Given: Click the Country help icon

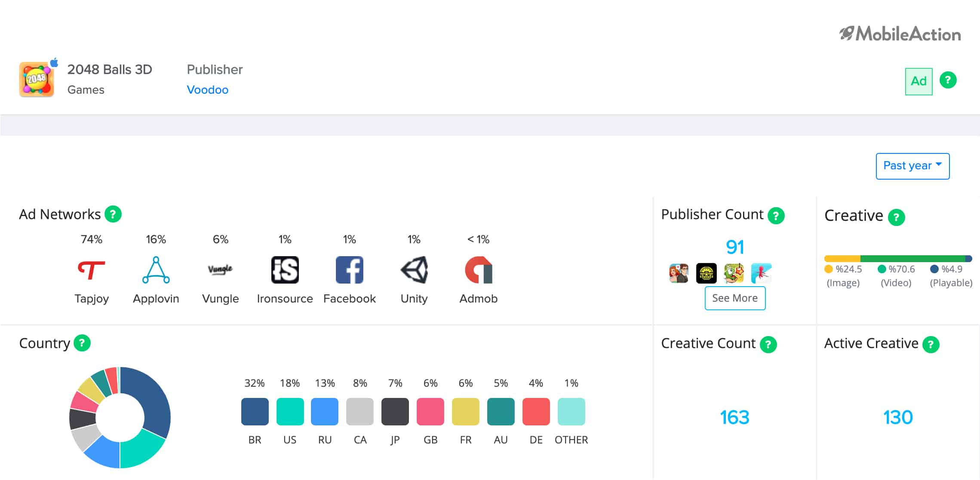Looking at the screenshot, I should pyautogui.click(x=82, y=343).
